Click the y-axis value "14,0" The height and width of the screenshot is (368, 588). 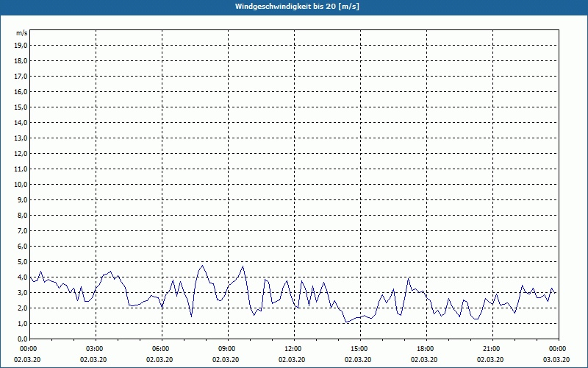point(21,122)
